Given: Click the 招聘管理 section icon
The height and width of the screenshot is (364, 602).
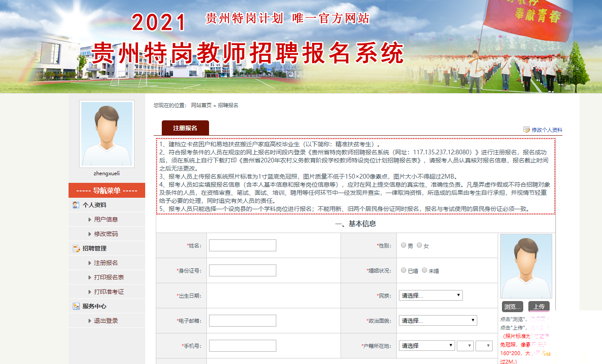Looking at the screenshot, I should (x=76, y=248).
